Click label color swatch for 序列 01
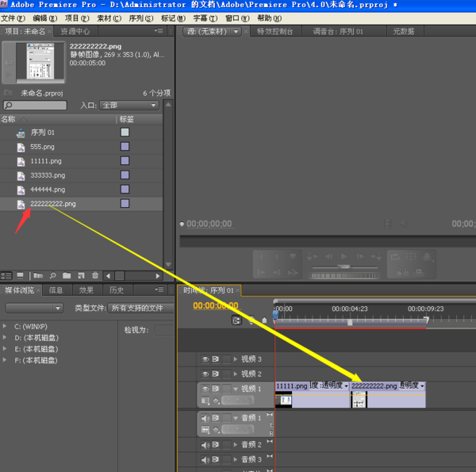 [125, 132]
